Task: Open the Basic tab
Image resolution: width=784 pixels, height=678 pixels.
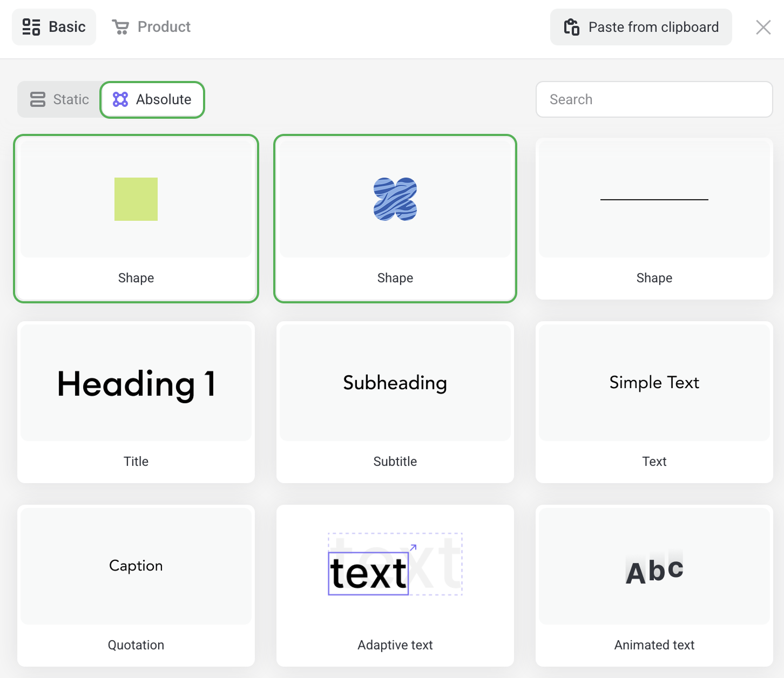Action: [54, 27]
